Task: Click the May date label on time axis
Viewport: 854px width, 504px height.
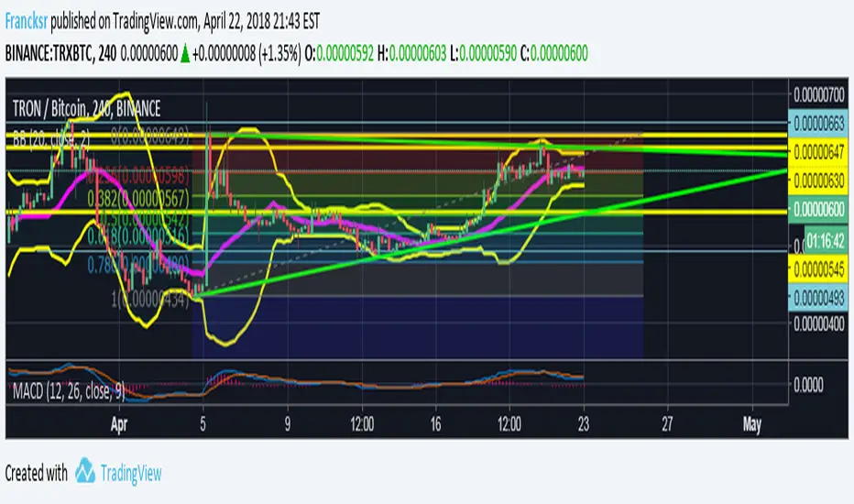Action: [x=751, y=424]
